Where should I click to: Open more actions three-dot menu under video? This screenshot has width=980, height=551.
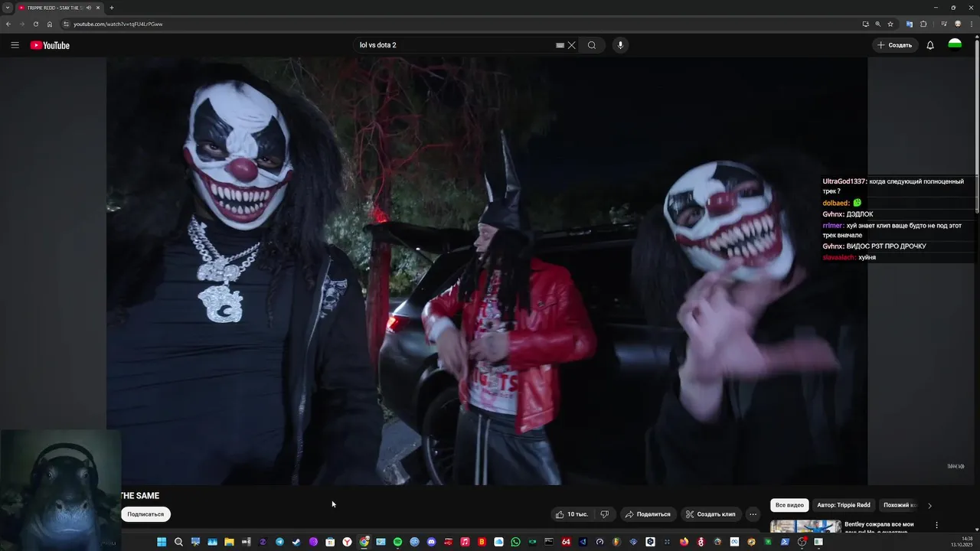coord(753,514)
